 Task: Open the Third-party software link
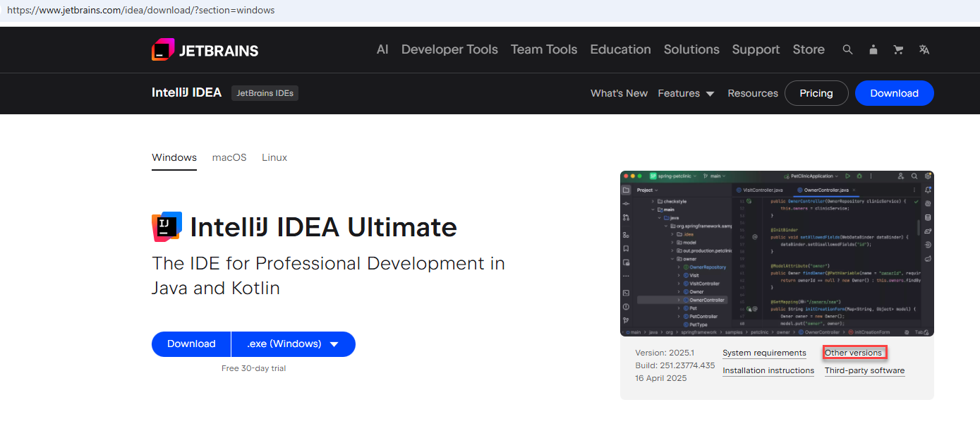pyautogui.click(x=864, y=370)
